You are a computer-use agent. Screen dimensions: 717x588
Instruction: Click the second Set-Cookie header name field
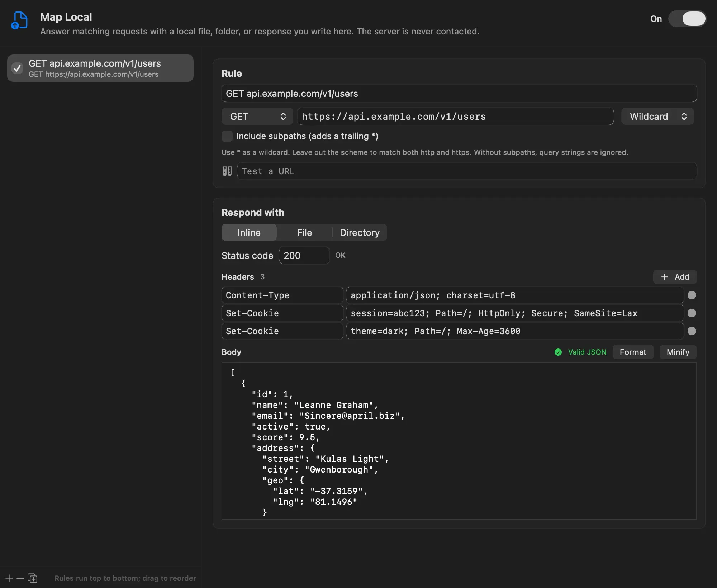tap(282, 331)
